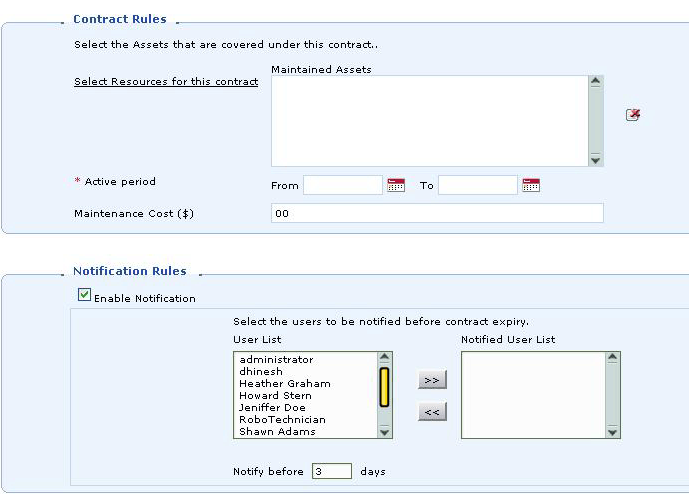The width and height of the screenshot is (690, 497).
Task: Select Heather Graham in the User List
Action: [284, 384]
